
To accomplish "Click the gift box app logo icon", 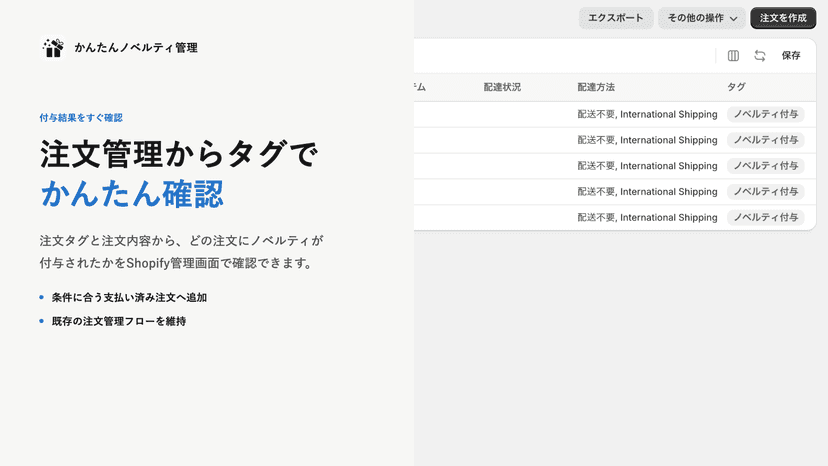I will (53, 48).
